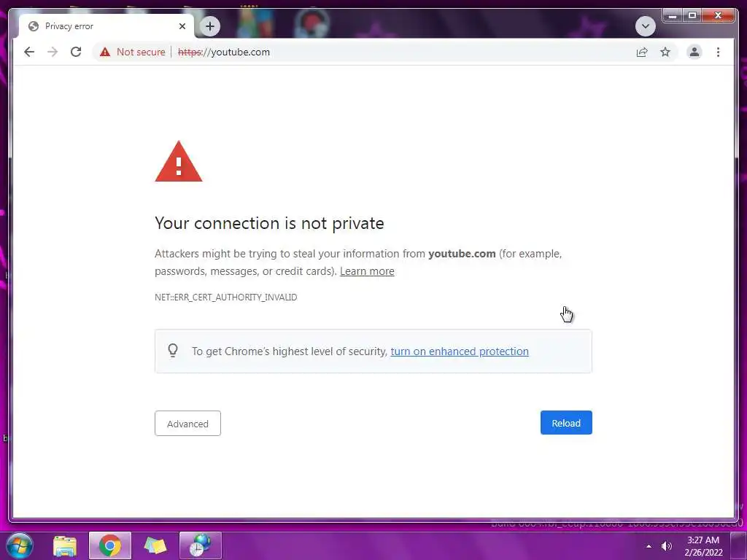Image resolution: width=747 pixels, height=560 pixels.
Task: Go back using the browser back arrow
Action: [29, 52]
